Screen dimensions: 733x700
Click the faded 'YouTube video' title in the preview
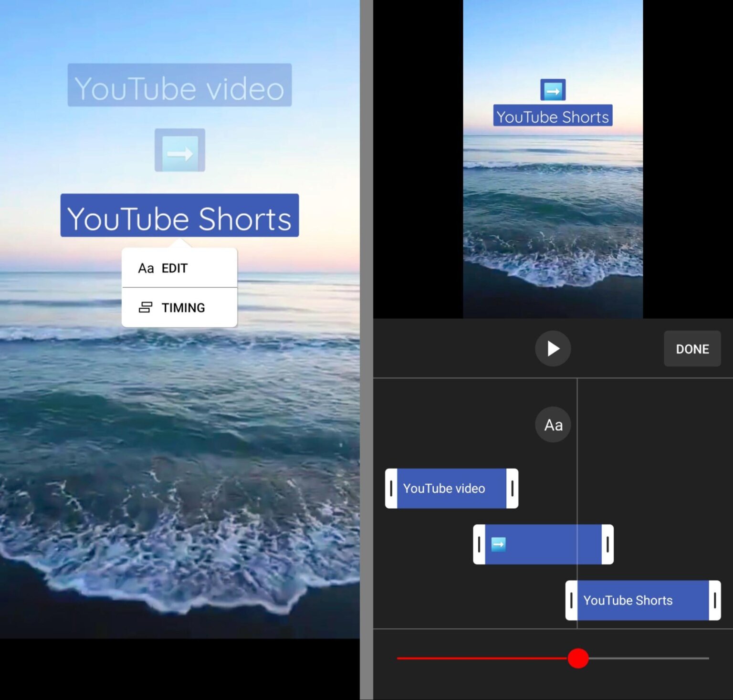(x=179, y=87)
